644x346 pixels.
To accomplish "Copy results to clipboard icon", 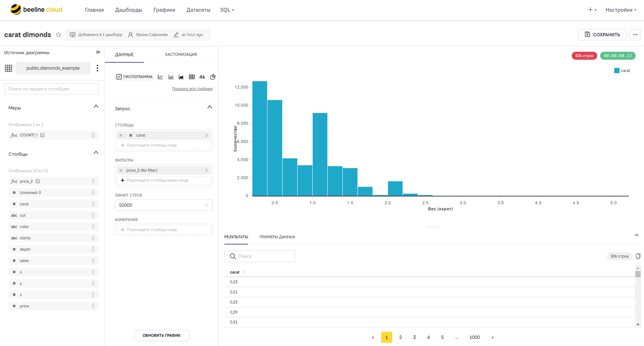I will click(x=638, y=256).
